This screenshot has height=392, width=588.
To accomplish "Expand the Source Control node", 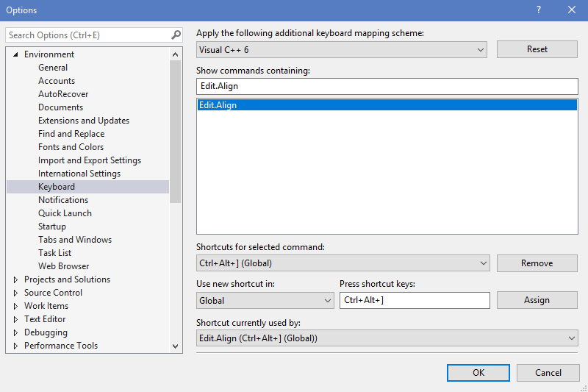I will click(x=15, y=293).
